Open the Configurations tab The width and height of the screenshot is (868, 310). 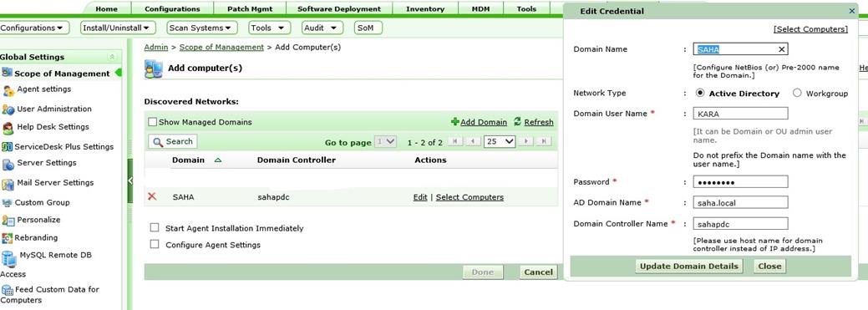[x=172, y=9]
